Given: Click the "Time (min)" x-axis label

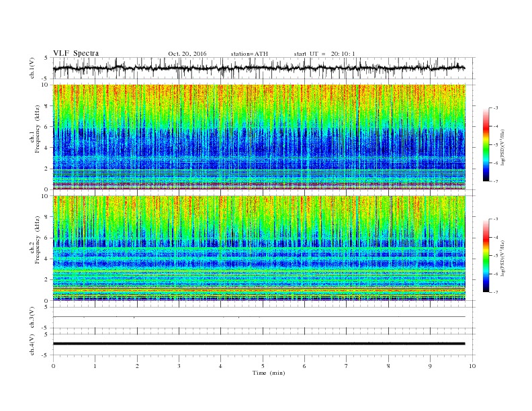Looking at the screenshot, I should [x=269, y=373].
